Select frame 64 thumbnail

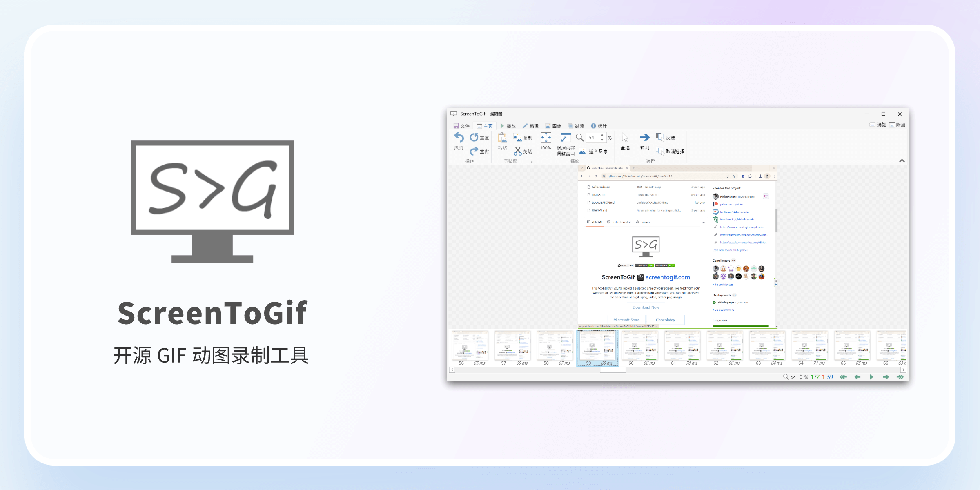pos(810,348)
